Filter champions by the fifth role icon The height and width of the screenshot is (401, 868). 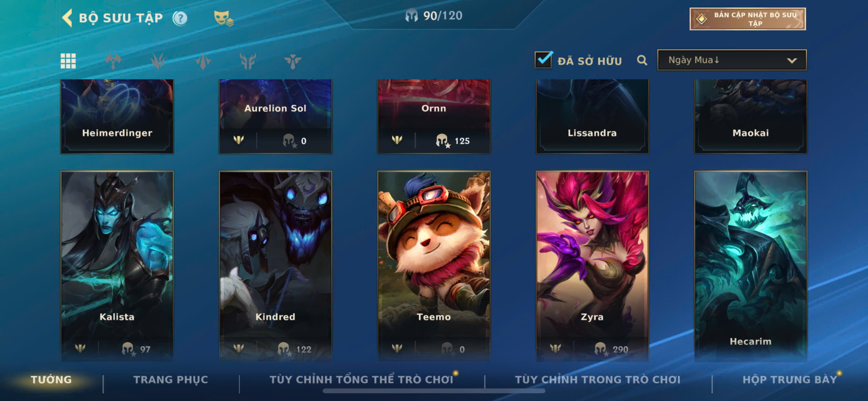293,61
